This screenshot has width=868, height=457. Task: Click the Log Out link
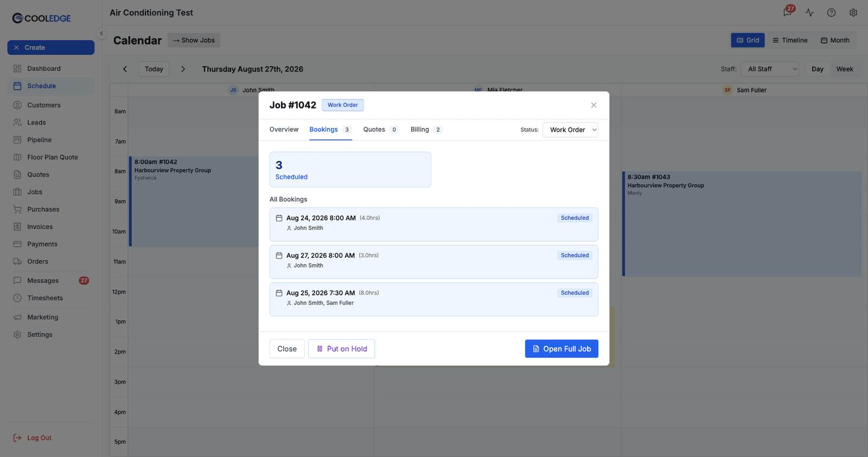[33, 438]
